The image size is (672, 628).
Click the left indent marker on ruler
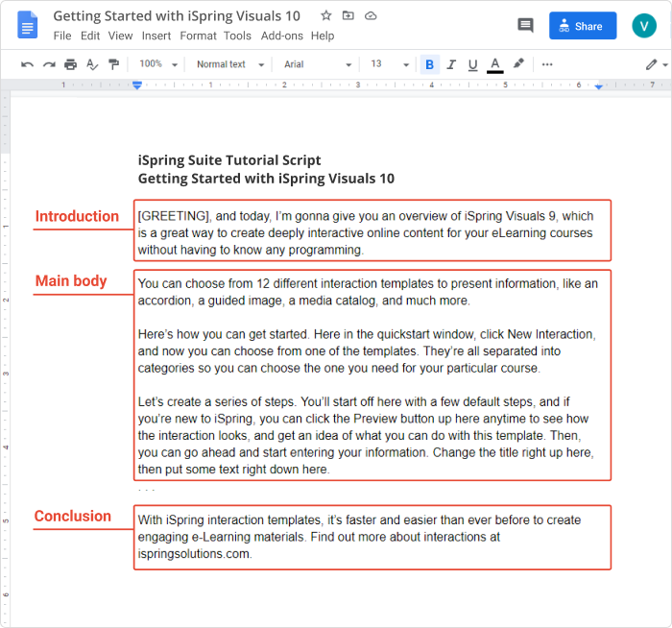tap(137, 85)
